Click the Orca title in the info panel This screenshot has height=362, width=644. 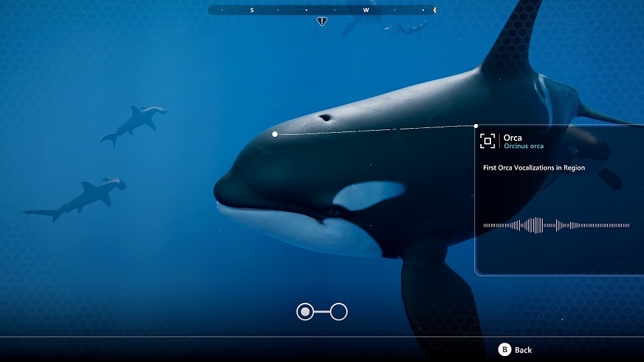[x=513, y=137]
